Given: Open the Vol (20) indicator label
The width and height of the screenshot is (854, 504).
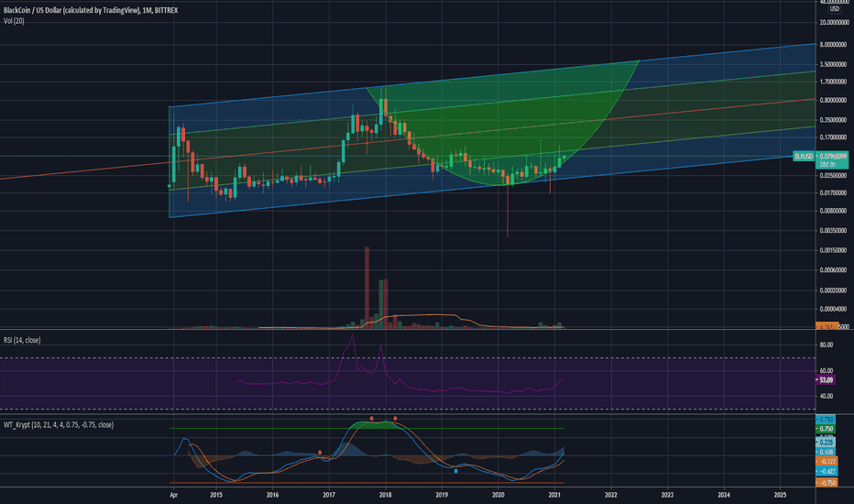Looking at the screenshot, I should pyautogui.click(x=14, y=21).
